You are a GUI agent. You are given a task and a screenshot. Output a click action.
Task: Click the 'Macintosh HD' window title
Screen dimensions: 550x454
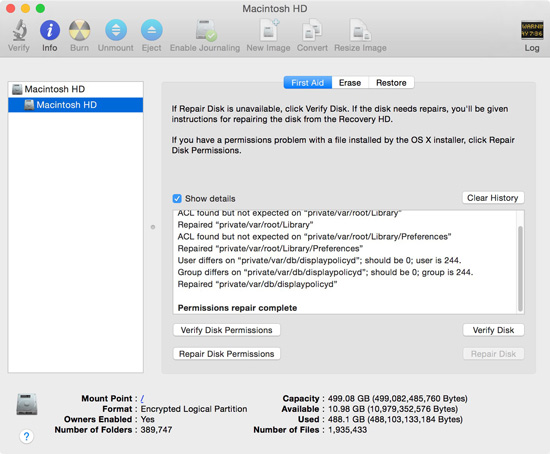click(275, 8)
